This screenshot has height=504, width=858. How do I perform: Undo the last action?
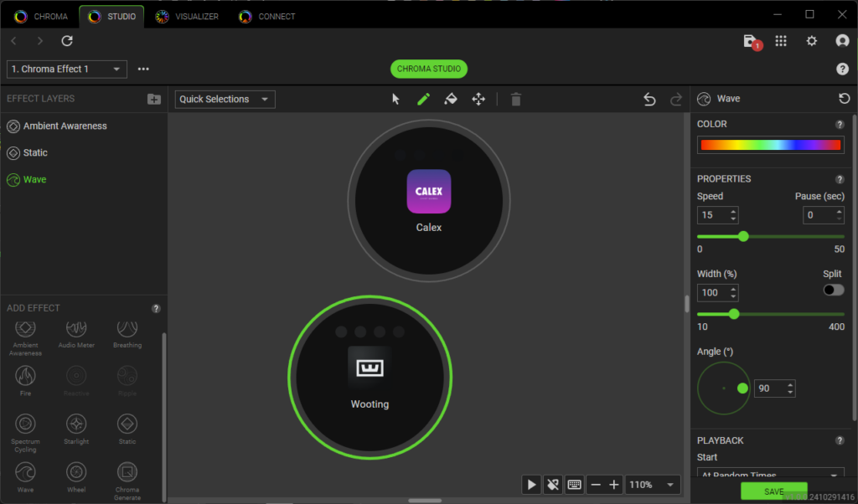(649, 99)
